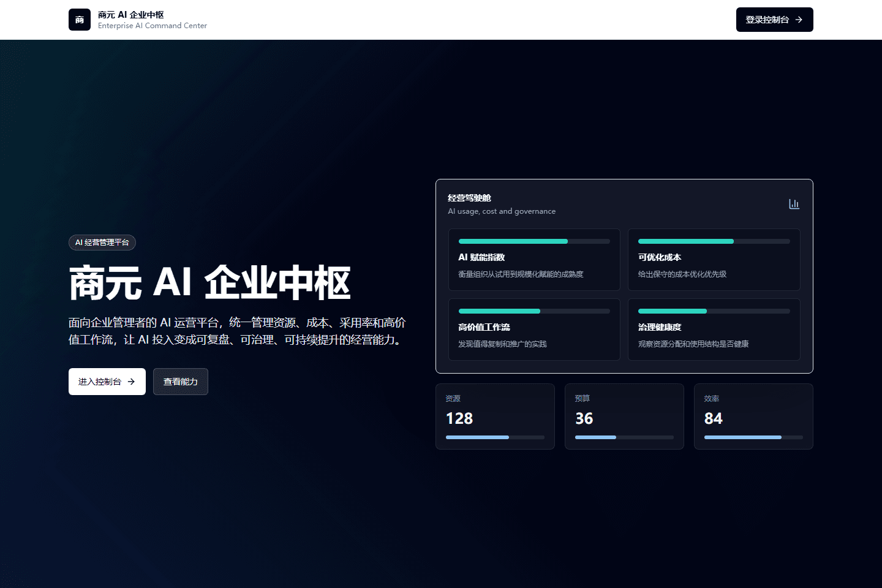Click the 预算 value 36
Image resolution: width=882 pixels, height=588 pixels.
click(584, 418)
